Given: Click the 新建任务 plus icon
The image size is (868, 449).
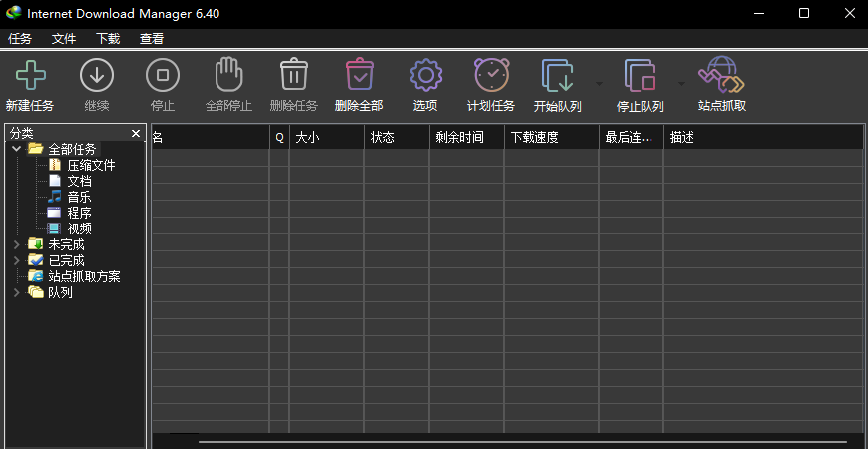Looking at the screenshot, I should (x=31, y=75).
